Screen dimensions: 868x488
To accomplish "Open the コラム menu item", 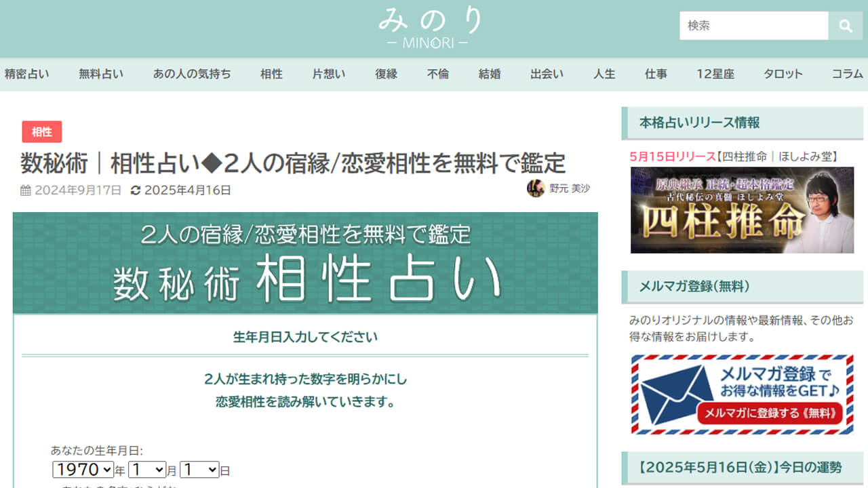I will [848, 75].
